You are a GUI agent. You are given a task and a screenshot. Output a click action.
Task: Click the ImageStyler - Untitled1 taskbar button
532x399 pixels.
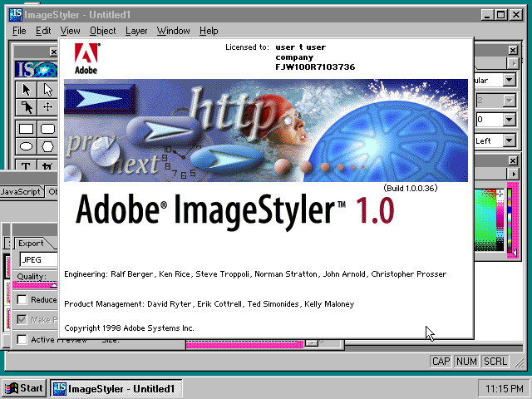point(116,388)
